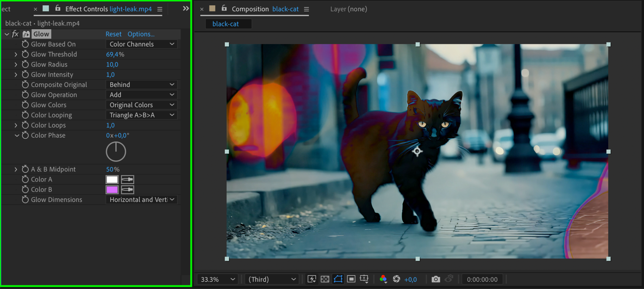
Task: Toggle the transparency grid checkerboard icon
Action: tap(325, 279)
